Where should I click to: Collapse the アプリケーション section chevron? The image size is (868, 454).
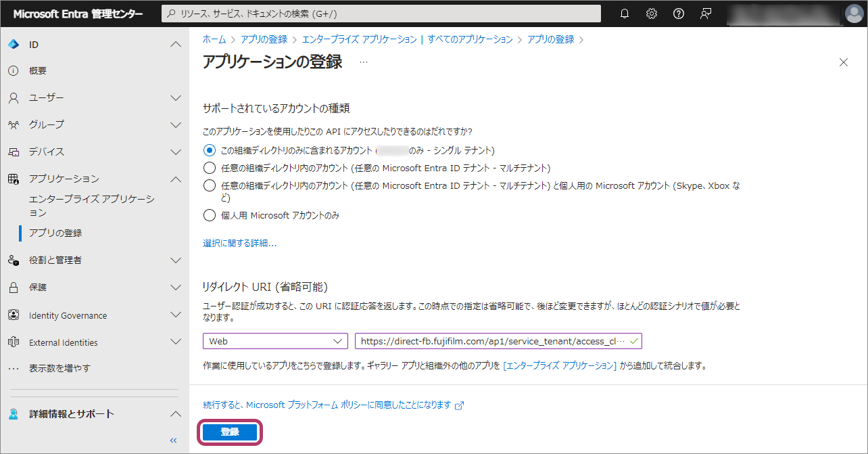coord(176,179)
